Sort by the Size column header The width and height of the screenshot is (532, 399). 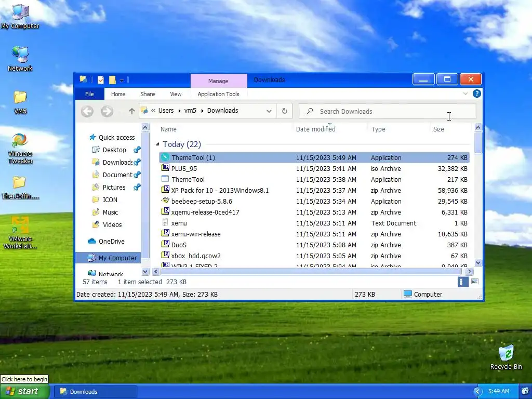438,129
